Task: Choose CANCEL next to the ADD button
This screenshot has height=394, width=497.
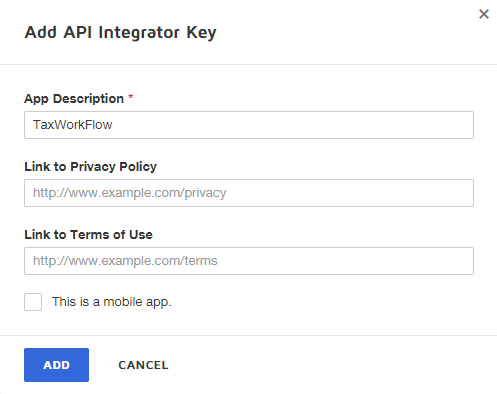Action: pyautogui.click(x=143, y=365)
